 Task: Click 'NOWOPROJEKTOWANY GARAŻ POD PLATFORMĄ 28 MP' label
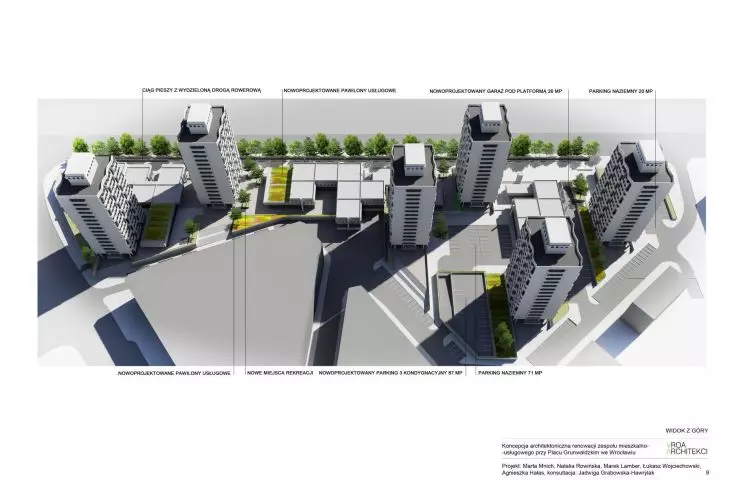click(496, 91)
